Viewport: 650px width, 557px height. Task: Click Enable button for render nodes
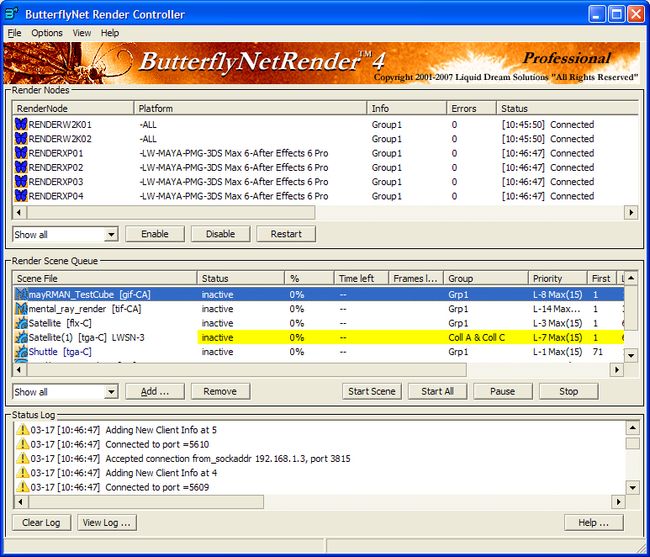click(x=155, y=234)
